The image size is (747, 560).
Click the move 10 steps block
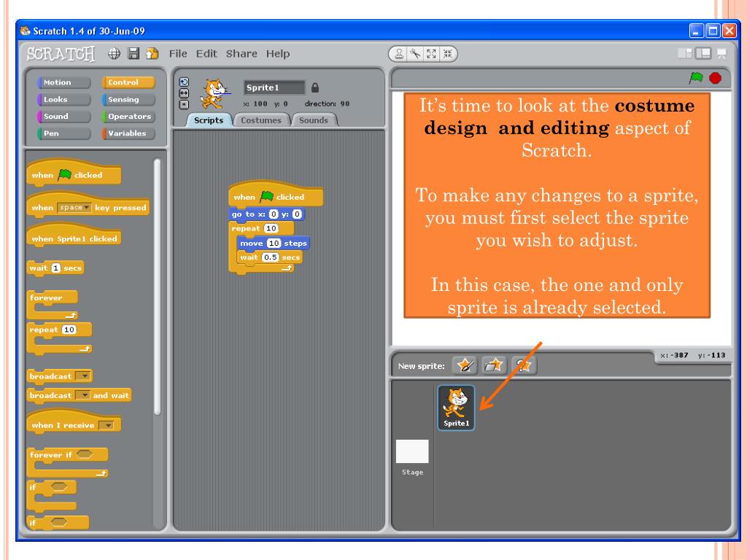[273, 244]
